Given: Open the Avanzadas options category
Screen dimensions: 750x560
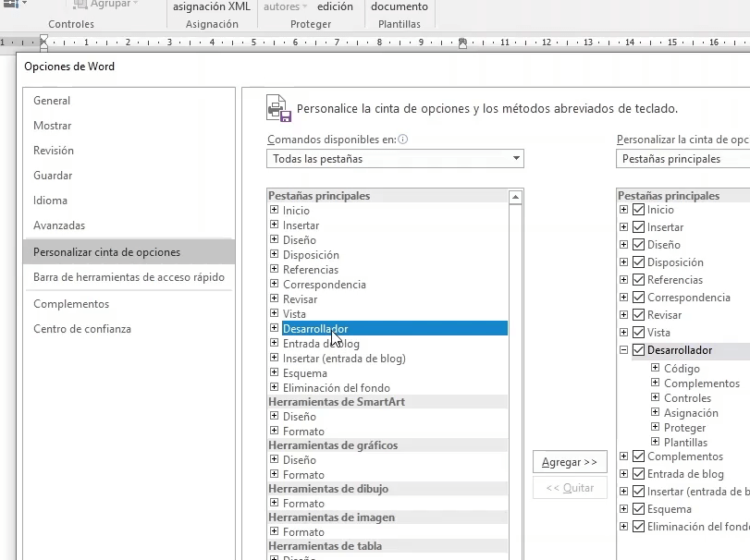Looking at the screenshot, I should tap(59, 225).
